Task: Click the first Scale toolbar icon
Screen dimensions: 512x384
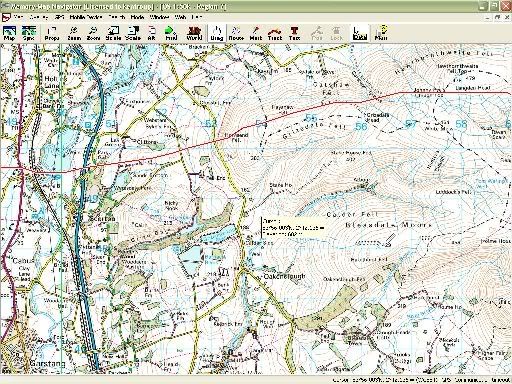Action: coord(113,33)
